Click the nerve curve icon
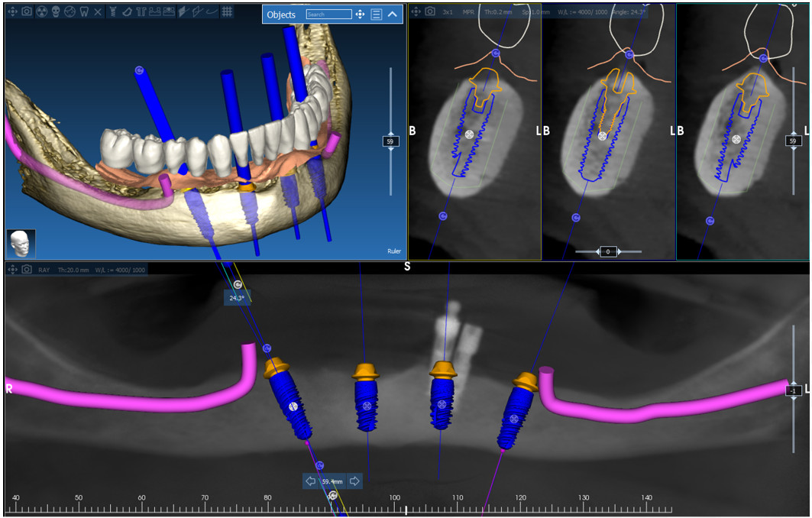This screenshot has width=812, height=518. (212, 11)
